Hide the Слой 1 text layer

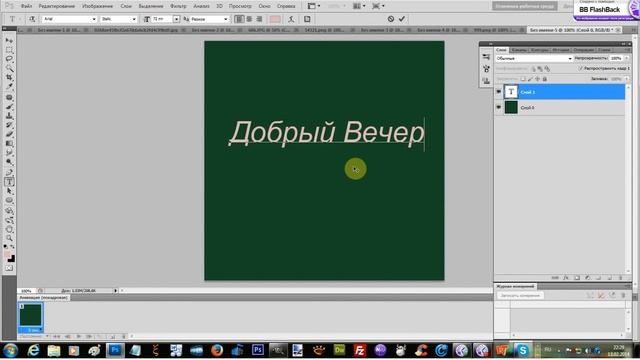498,92
